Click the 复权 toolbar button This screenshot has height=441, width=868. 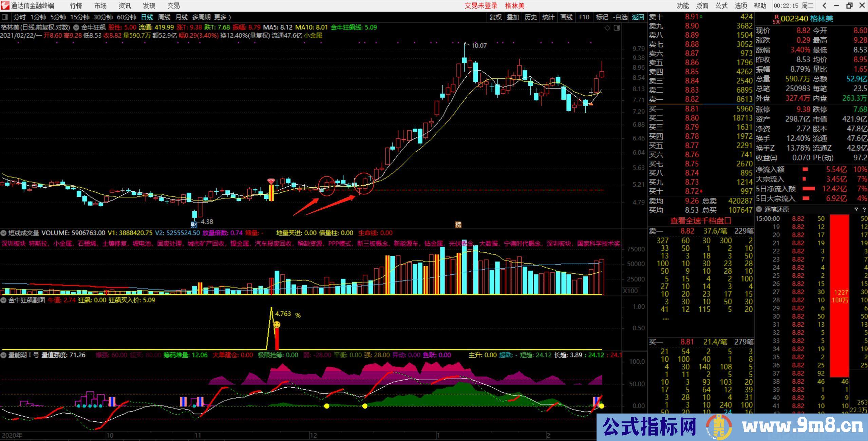[x=495, y=17]
